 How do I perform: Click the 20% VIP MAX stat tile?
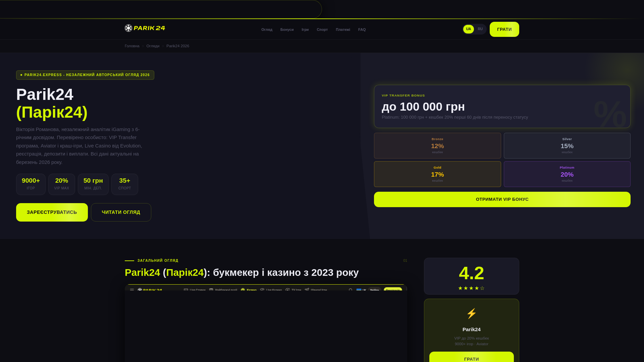(62, 184)
